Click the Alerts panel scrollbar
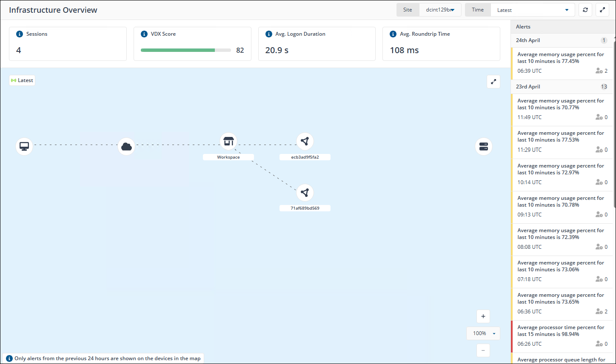Screen dimensions: 616x364 pyautogui.click(x=614, y=128)
